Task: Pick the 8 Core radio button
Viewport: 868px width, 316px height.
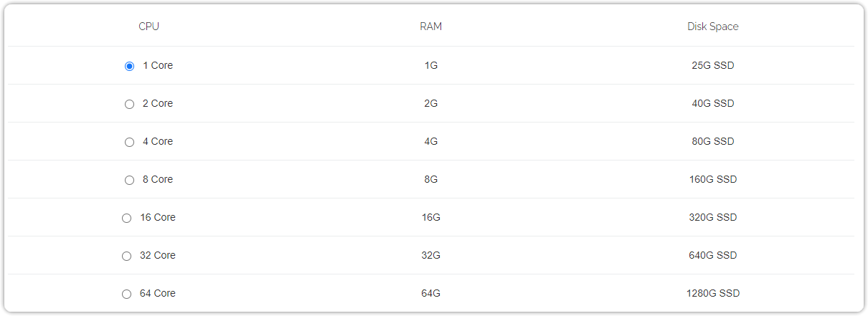Action: 130,180
